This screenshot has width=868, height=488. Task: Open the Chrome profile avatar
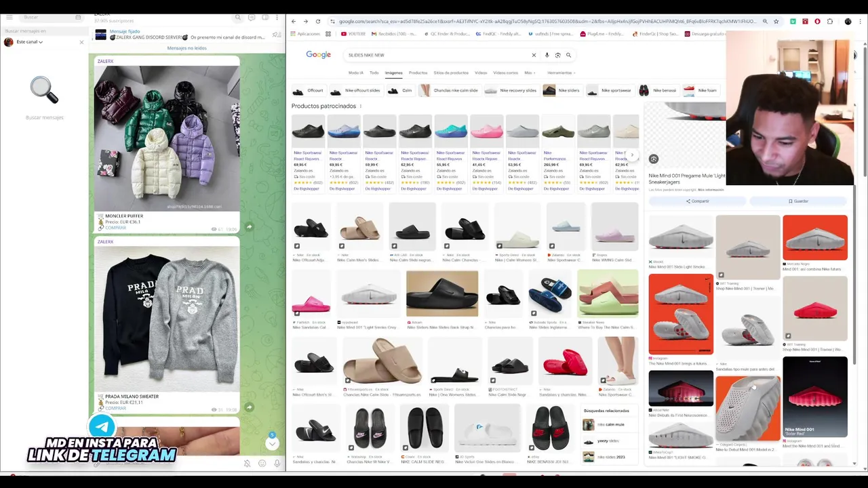(848, 22)
